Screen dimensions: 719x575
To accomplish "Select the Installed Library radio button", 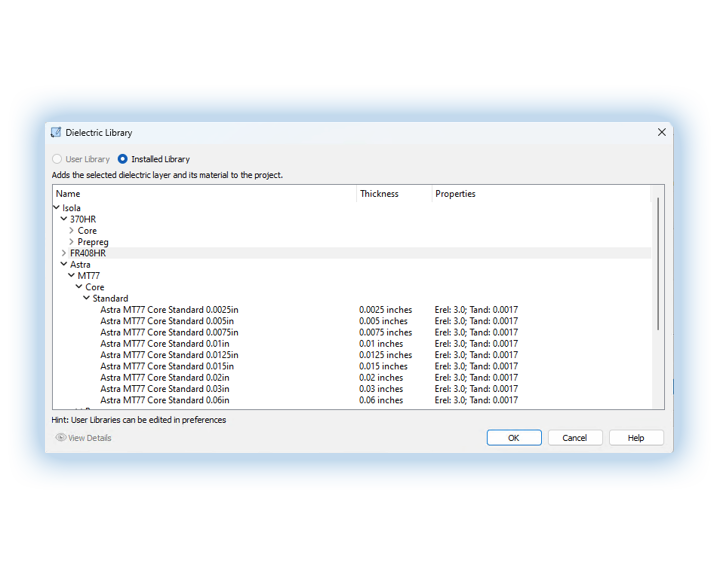I will [123, 159].
